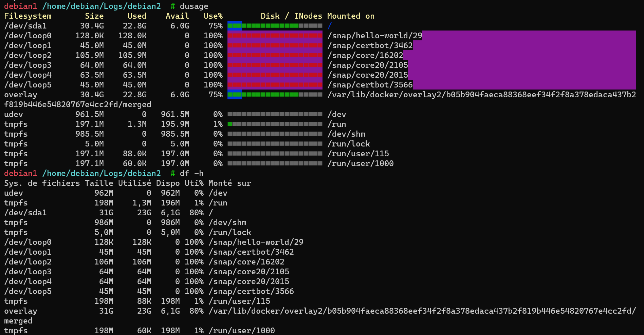Click the "Filesystem" column header

[x=28, y=16]
